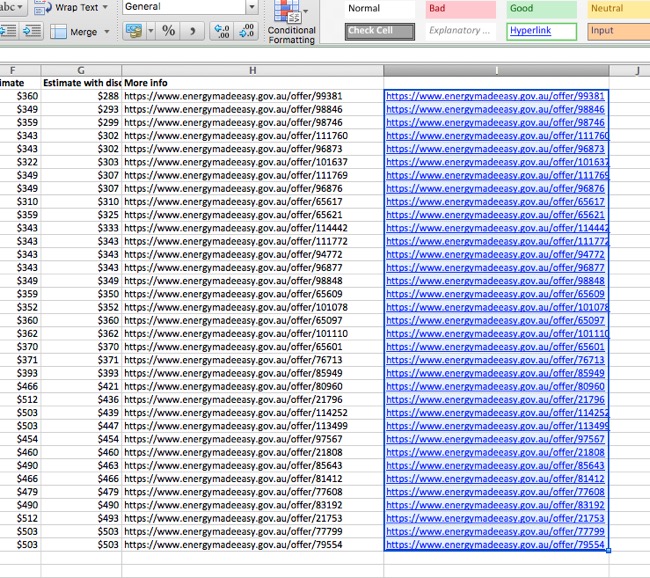Open hyperlink for offer/94772
Viewport: 650px width, 578px height.
495,255
